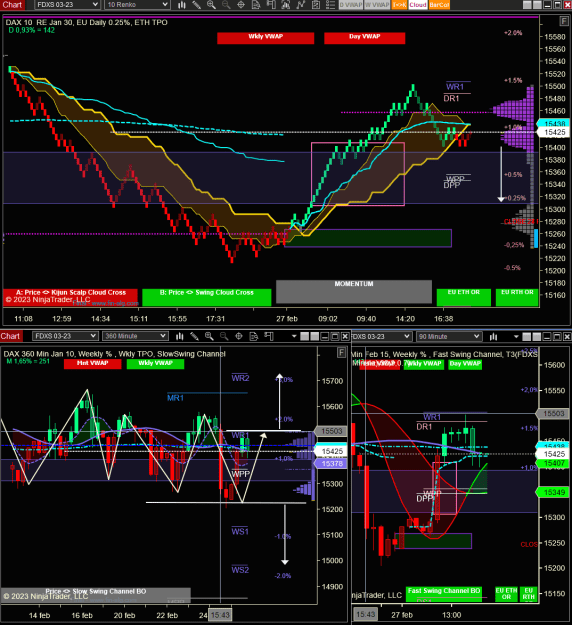This screenshot has width=572, height=625.
Task: Click the Chart tab of 360 Minute window
Action: click(x=11, y=336)
